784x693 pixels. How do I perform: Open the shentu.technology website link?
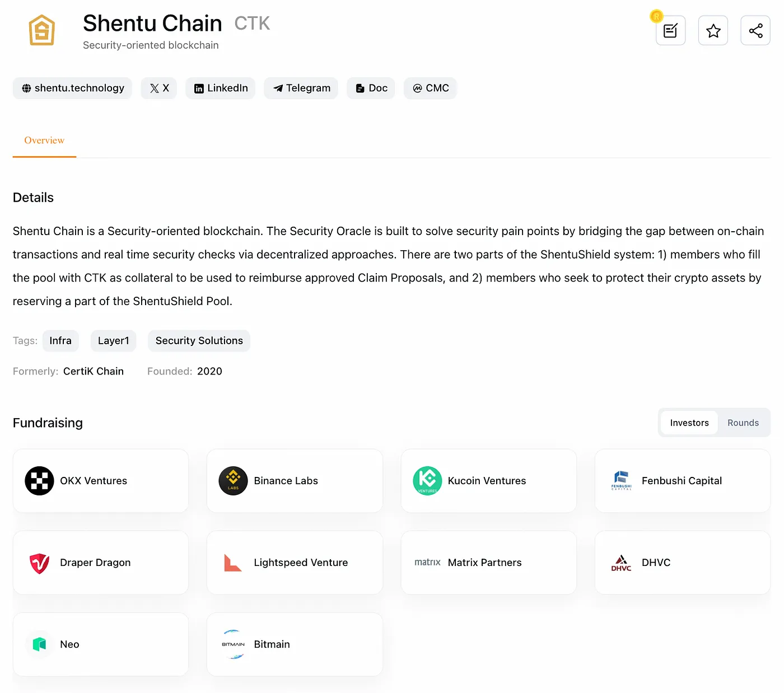[73, 88]
